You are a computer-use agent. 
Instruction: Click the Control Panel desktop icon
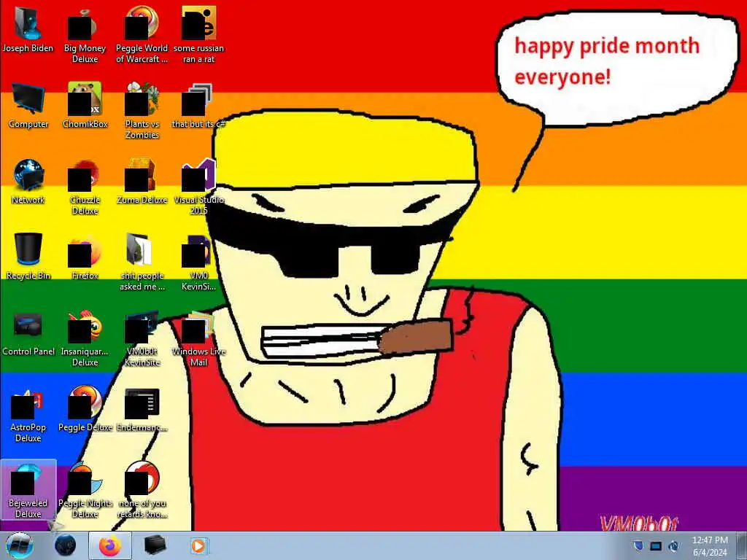[28, 333]
